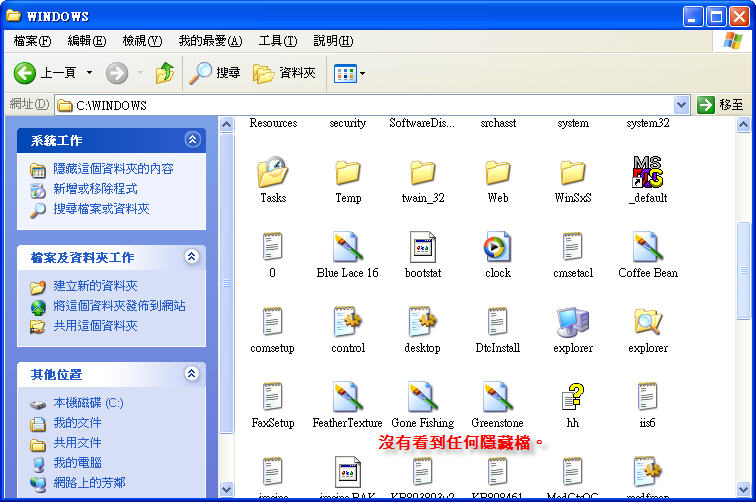Click the file list scrollbar thumb

743,270
